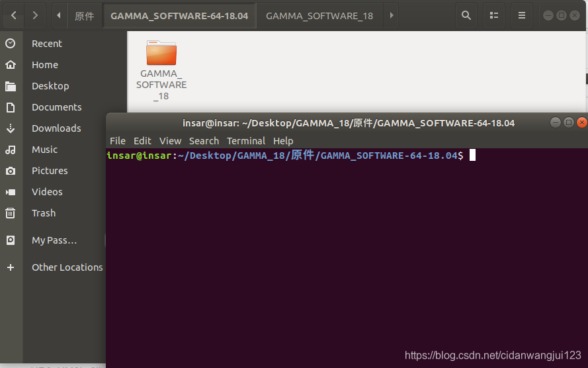Open Downloads in the sidebar
The width and height of the screenshot is (588, 368).
[56, 128]
